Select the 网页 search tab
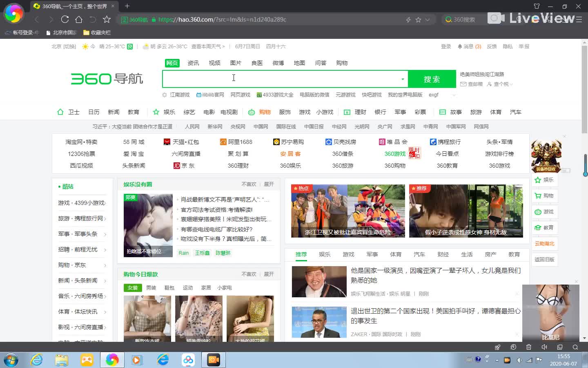The width and height of the screenshot is (588, 368). (172, 63)
